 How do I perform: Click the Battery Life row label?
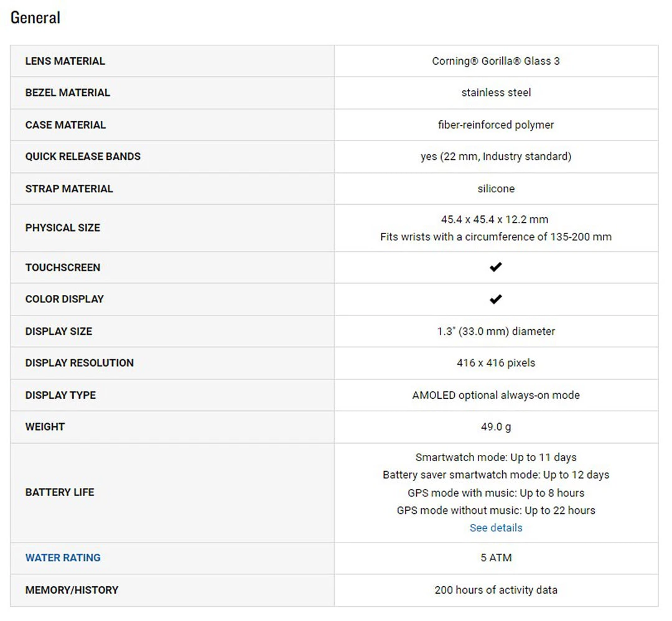pos(60,492)
